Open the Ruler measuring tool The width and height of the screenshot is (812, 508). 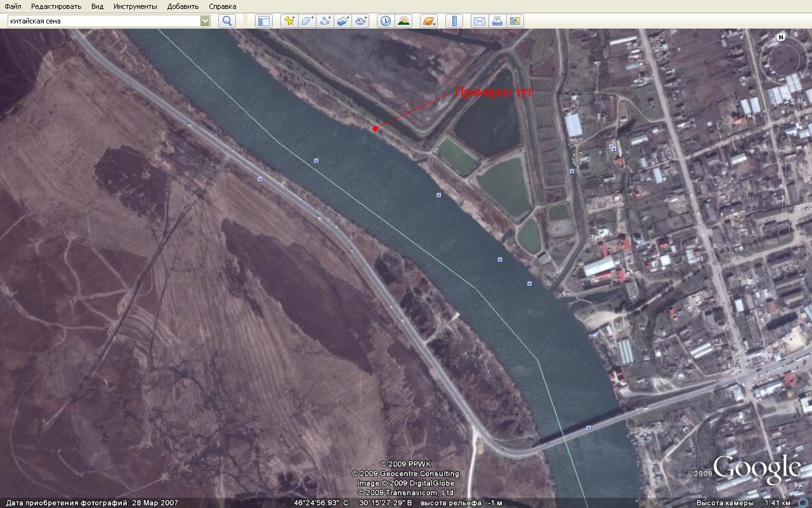454,21
